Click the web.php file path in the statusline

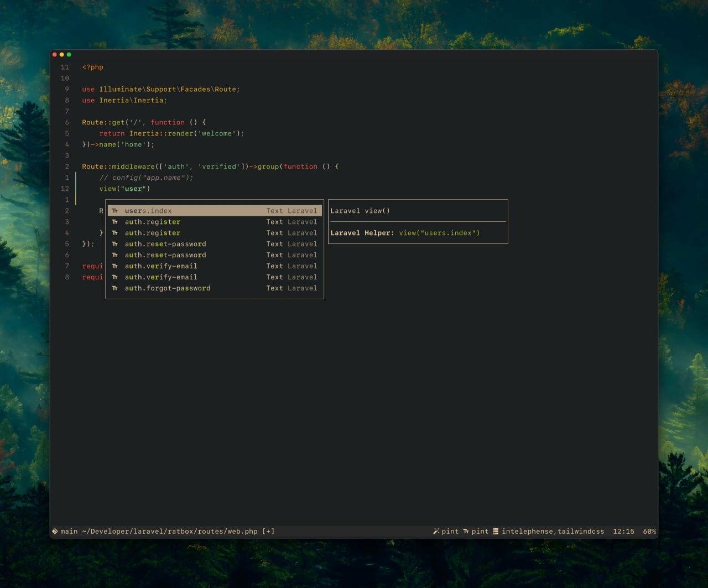166,531
